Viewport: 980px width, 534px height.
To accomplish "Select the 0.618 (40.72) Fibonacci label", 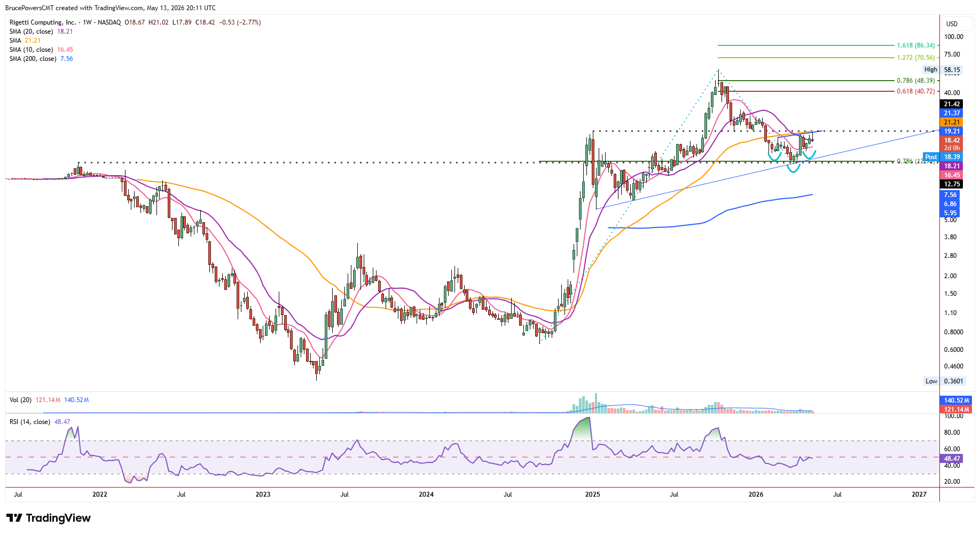I will click(916, 91).
